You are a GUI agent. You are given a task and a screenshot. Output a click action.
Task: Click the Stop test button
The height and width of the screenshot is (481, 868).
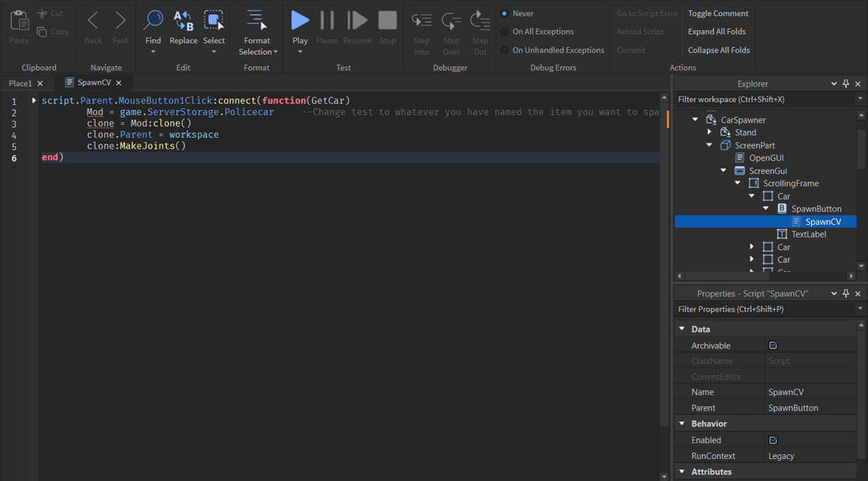(387, 20)
